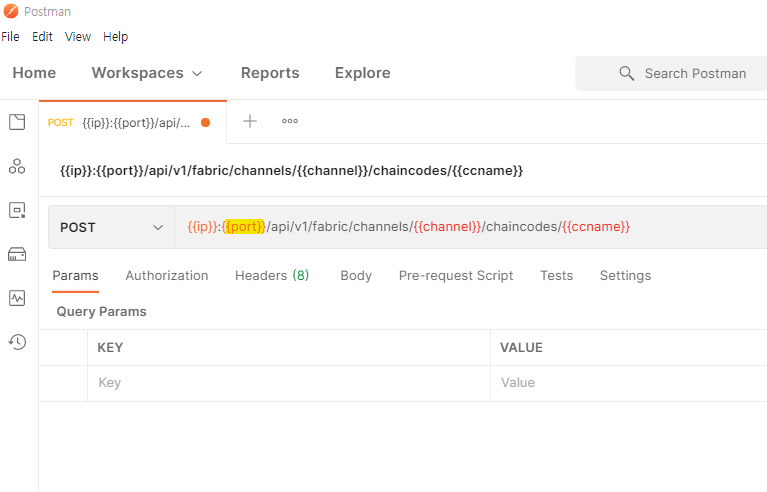Open the Monitors sidebar icon

pyautogui.click(x=17, y=298)
